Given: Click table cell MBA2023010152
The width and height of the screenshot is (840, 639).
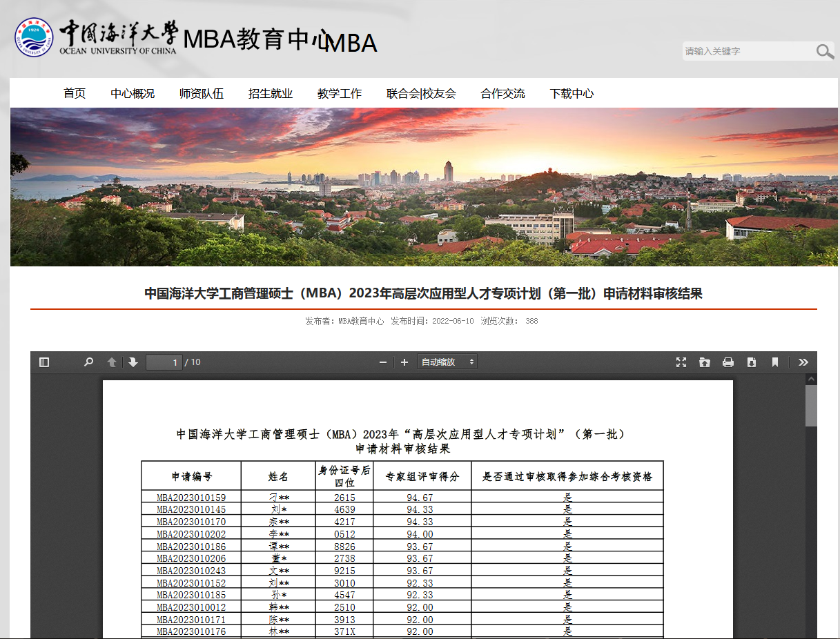Looking at the screenshot, I should [191, 583].
